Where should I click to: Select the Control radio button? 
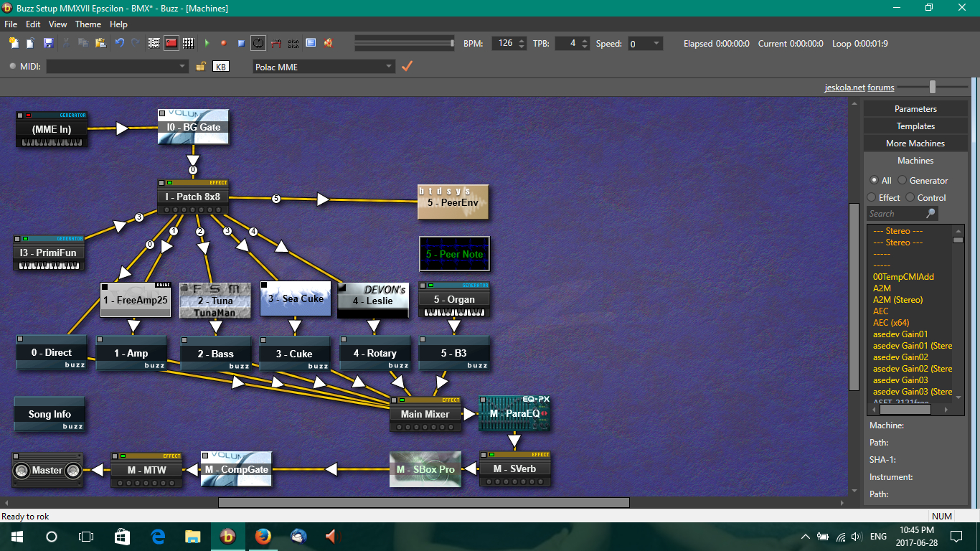(x=910, y=198)
